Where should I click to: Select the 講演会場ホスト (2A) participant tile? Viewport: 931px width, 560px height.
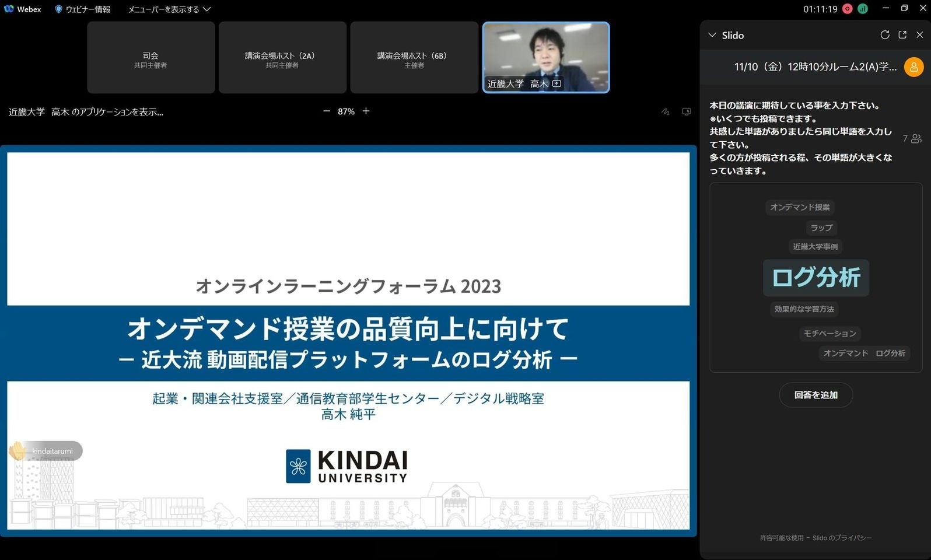click(x=282, y=58)
